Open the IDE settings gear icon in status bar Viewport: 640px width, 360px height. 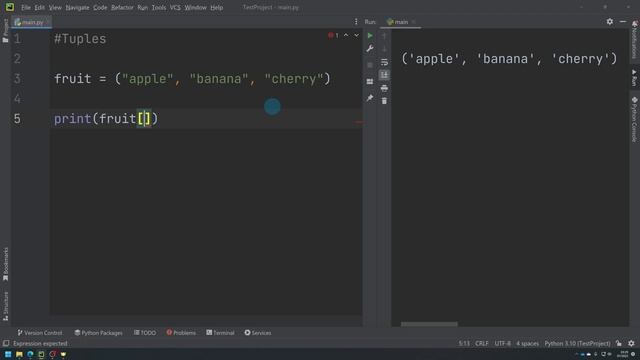631,344
